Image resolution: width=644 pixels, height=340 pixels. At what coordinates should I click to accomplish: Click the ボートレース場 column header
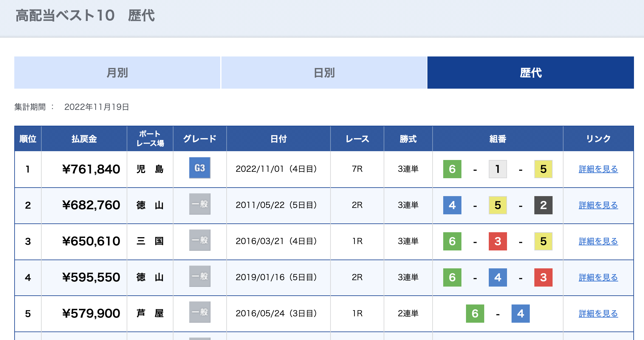pos(150,139)
